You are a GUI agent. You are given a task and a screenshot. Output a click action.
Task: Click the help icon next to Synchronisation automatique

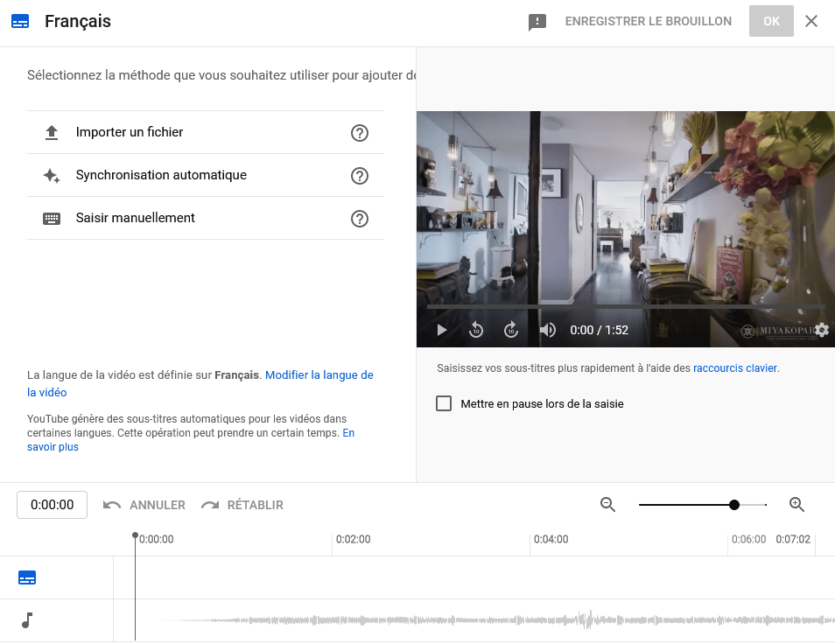click(x=360, y=175)
